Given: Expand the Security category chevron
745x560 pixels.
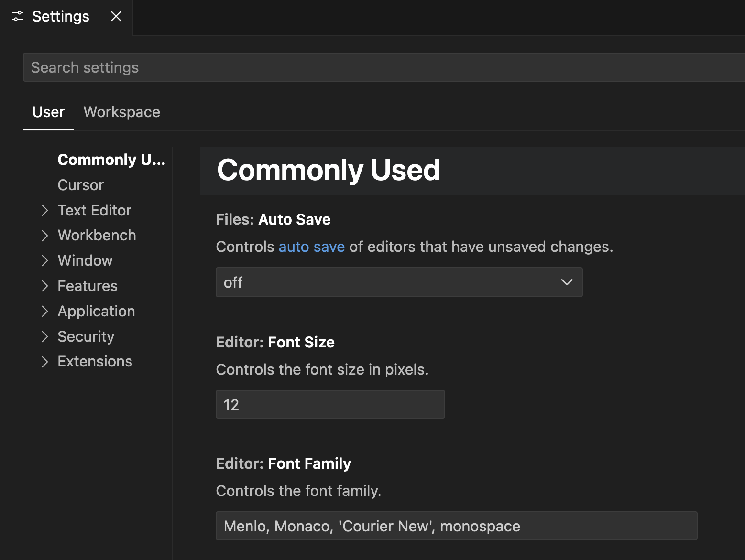Looking at the screenshot, I should pyautogui.click(x=44, y=336).
